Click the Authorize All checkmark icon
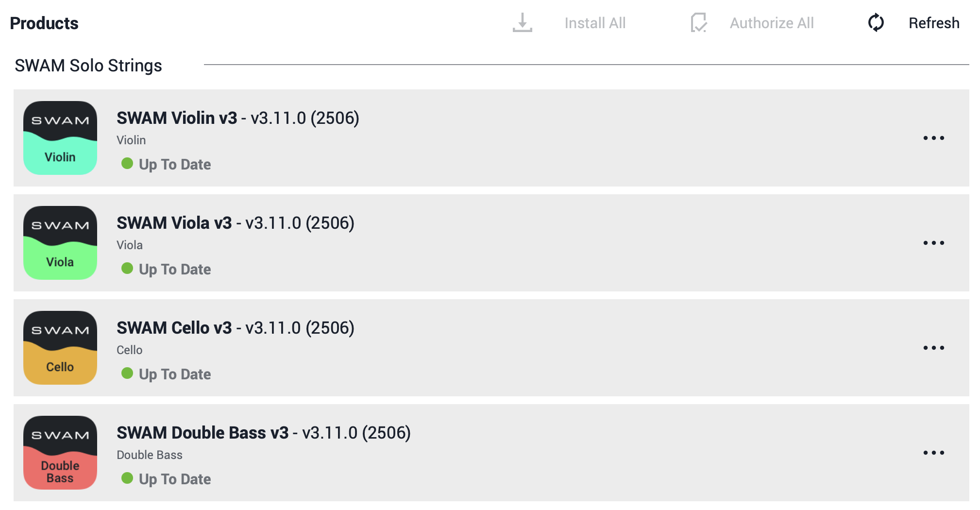This screenshot has width=980, height=510. point(698,23)
